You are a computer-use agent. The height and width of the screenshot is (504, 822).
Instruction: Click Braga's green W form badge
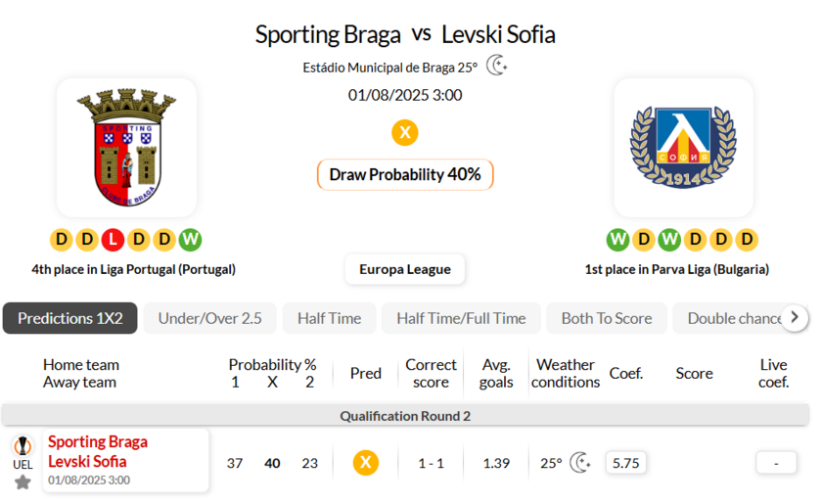tap(190, 240)
